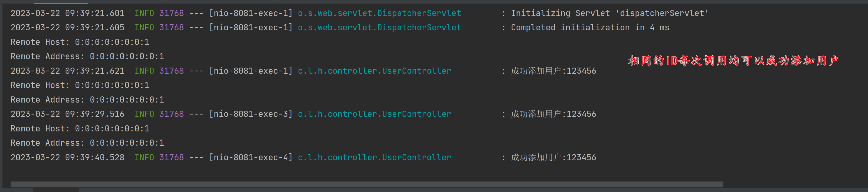This screenshot has height=192, width=868.
Task: Click the 成功添加用户:123456 message from exec-1
Action: click(554, 71)
